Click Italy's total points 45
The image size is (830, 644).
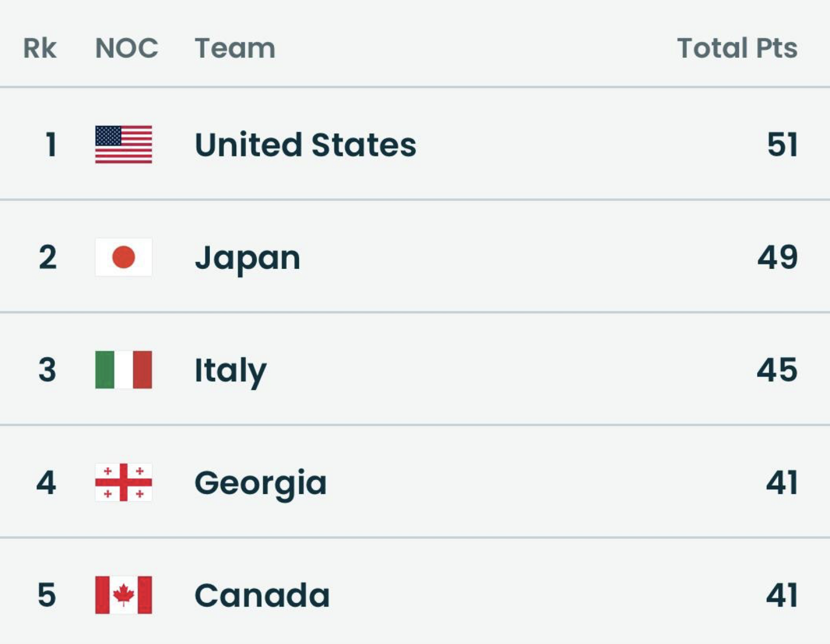[777, 370]
